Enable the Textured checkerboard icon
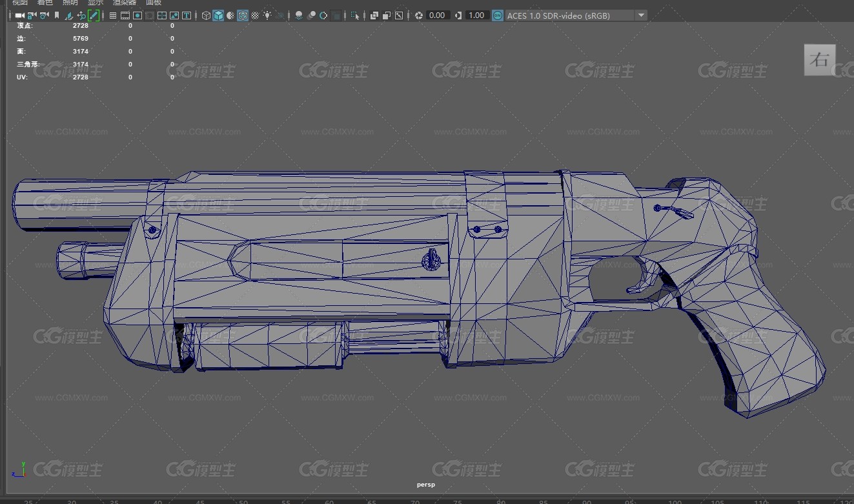 point(255,15)
